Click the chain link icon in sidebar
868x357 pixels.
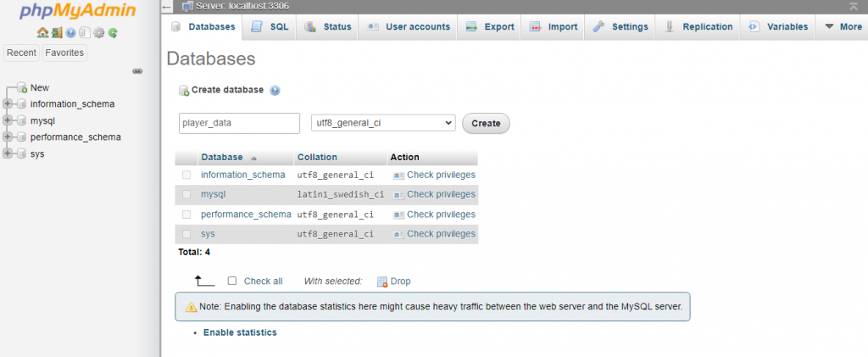(138, 71)
